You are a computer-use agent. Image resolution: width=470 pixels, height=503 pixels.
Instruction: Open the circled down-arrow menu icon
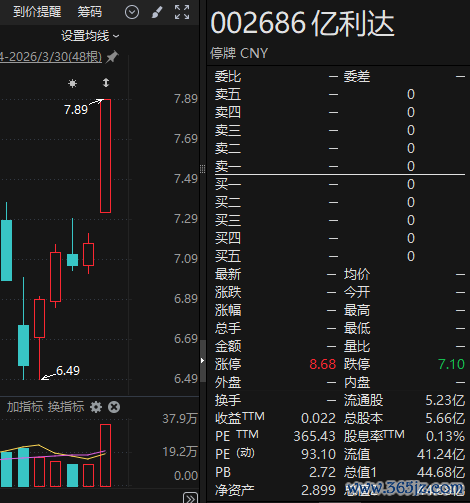132,12
